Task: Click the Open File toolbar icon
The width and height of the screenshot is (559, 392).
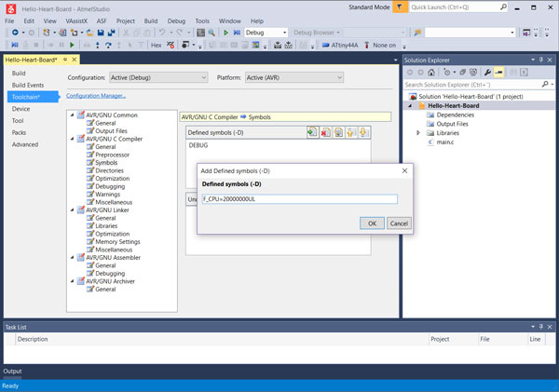Action: tap(89, 33)
